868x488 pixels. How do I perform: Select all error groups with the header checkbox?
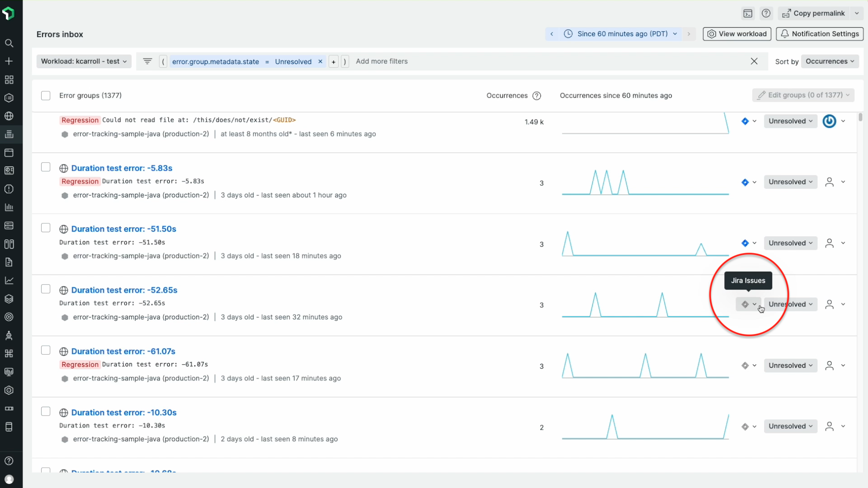tap(46, 96)
